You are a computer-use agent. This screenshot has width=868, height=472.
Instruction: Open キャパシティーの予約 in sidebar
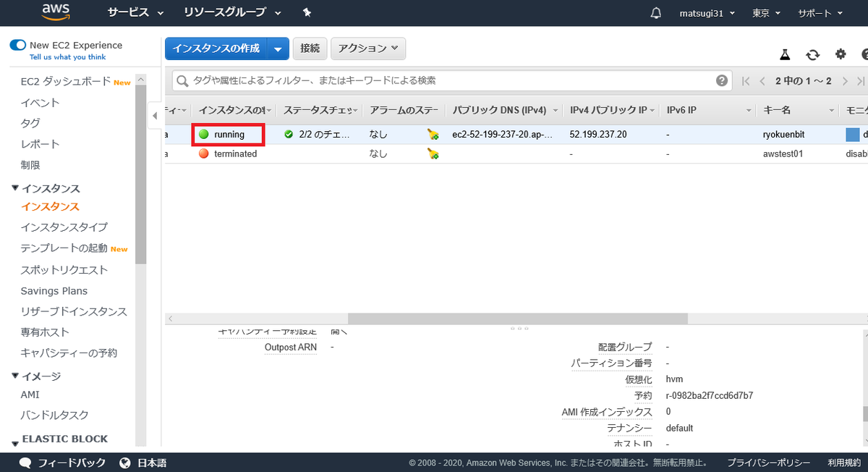(x=69, y=353)
